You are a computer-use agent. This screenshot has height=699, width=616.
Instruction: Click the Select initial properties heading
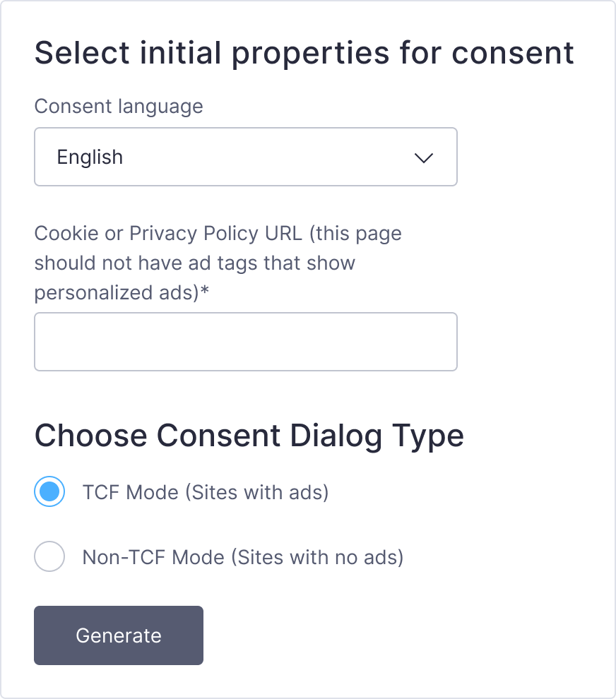[304, 52]
